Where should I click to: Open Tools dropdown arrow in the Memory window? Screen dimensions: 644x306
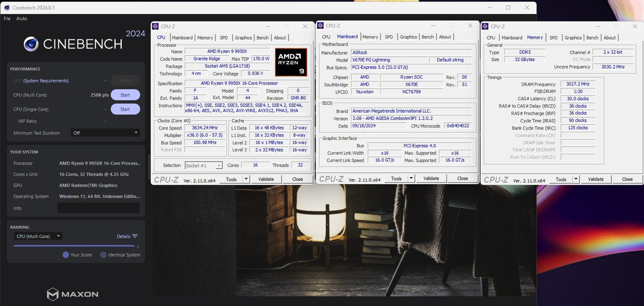click(x=576, y=179)
